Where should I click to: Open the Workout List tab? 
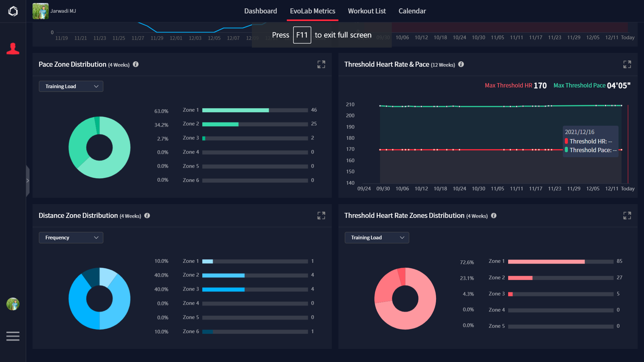[x=367, y=11]
